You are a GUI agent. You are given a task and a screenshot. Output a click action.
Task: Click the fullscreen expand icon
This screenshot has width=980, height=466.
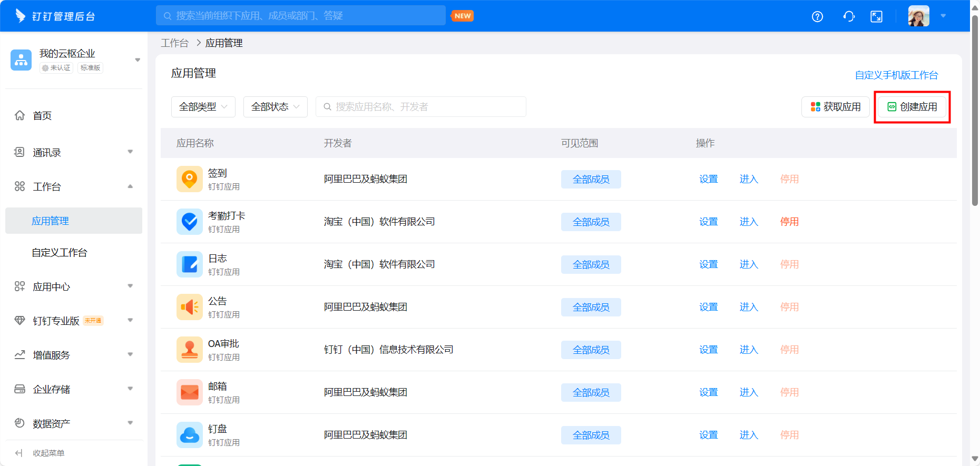click(x=877, y=16)
